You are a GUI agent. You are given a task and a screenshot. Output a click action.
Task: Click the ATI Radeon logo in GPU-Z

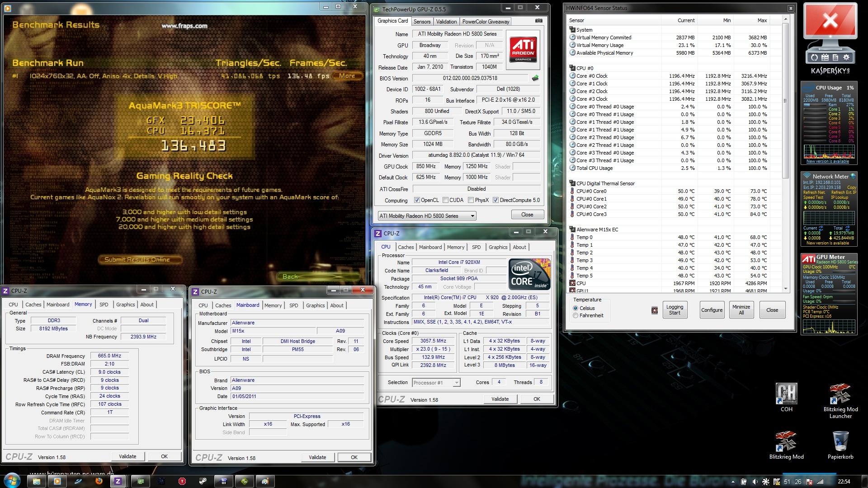tap(523, 50)
